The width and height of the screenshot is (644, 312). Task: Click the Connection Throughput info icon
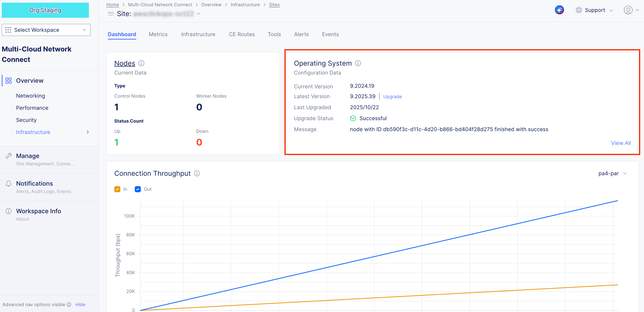pos(197,173)
